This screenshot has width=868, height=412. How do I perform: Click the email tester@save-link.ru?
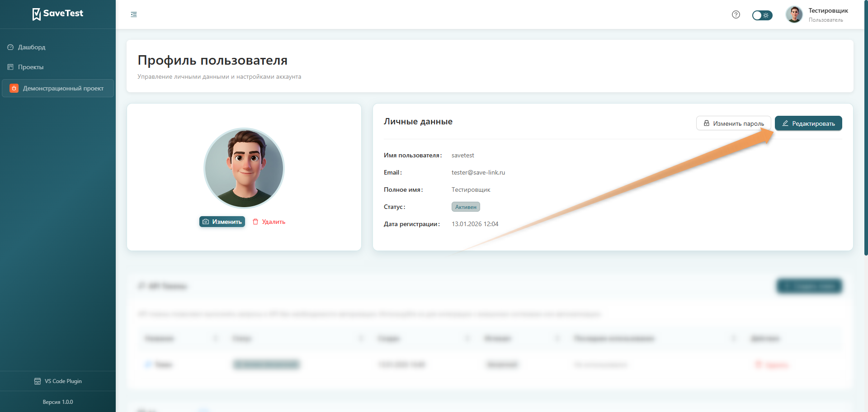tap(478, 172)
